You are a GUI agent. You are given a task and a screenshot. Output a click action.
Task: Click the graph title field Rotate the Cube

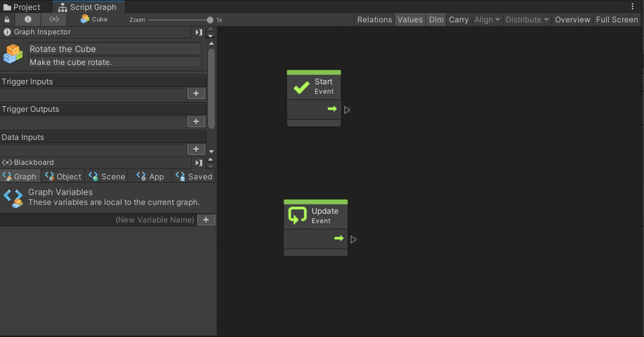114,49
